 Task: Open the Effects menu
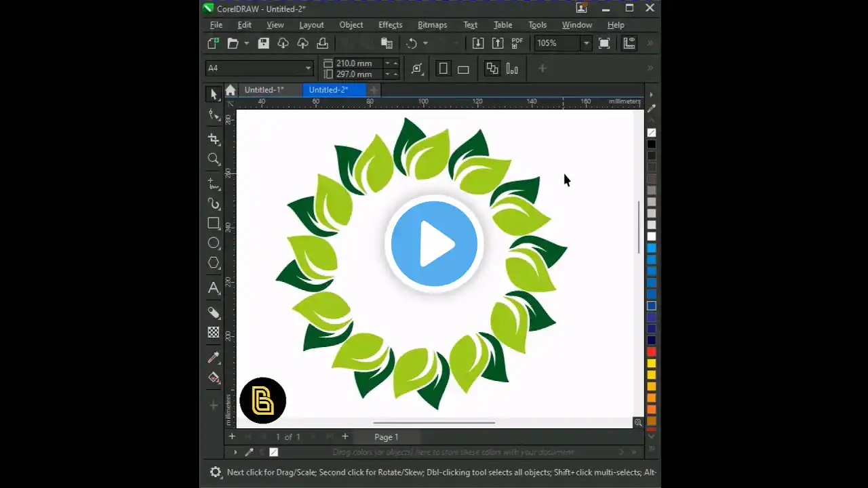click(x=390, y=25)
